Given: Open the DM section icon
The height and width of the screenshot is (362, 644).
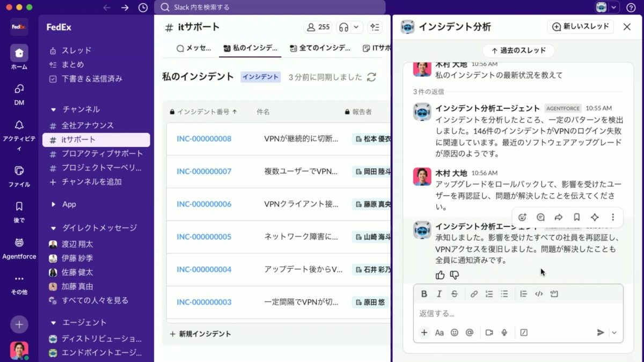Looking at the screenshot, I should [19, 88].
